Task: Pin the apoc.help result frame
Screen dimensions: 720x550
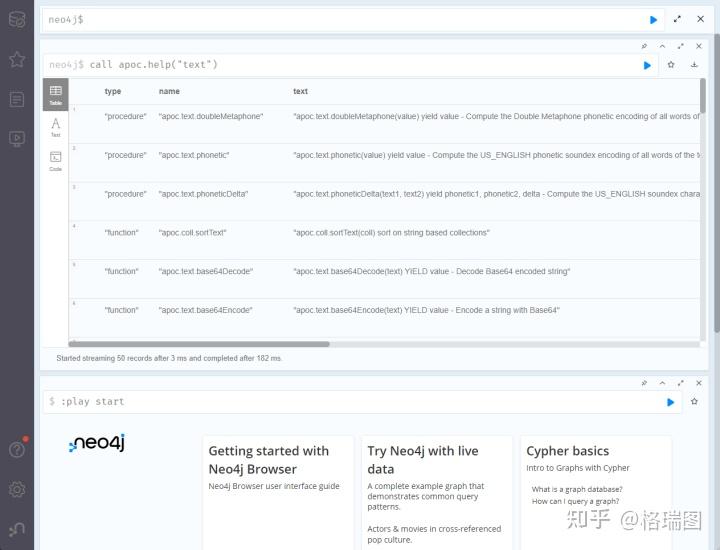Action: (x=644, y=46)
